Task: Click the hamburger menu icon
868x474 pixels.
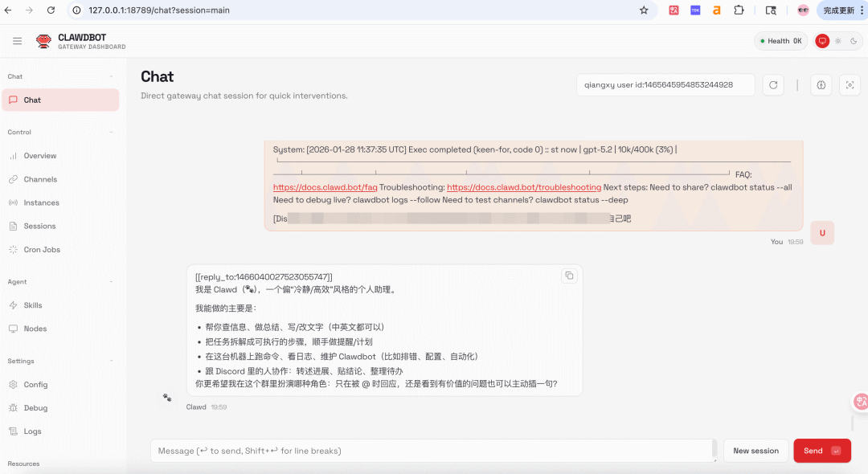Action: (x=18, y=41)
